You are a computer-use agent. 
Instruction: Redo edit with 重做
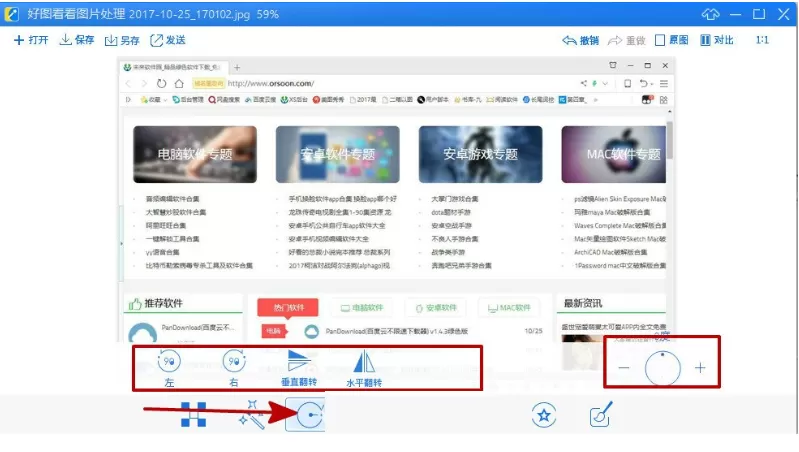tap(627, 40)
